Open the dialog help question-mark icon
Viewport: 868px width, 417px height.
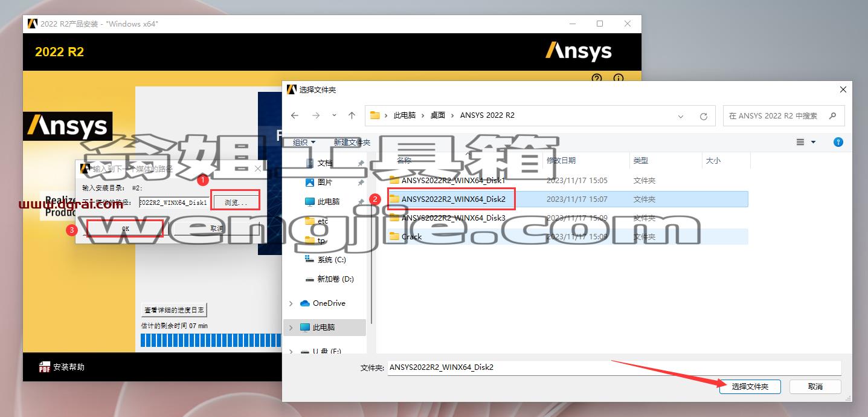point(838,142)
